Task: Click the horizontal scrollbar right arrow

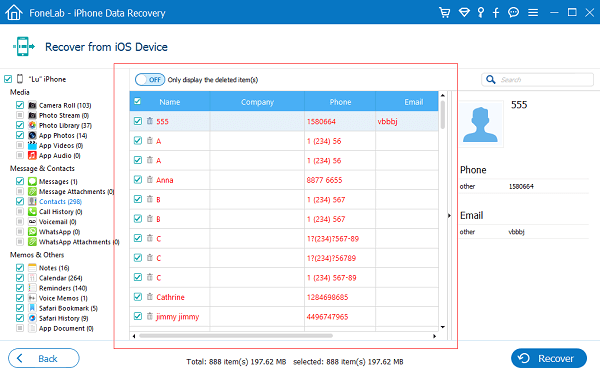Action: (434, 336)
